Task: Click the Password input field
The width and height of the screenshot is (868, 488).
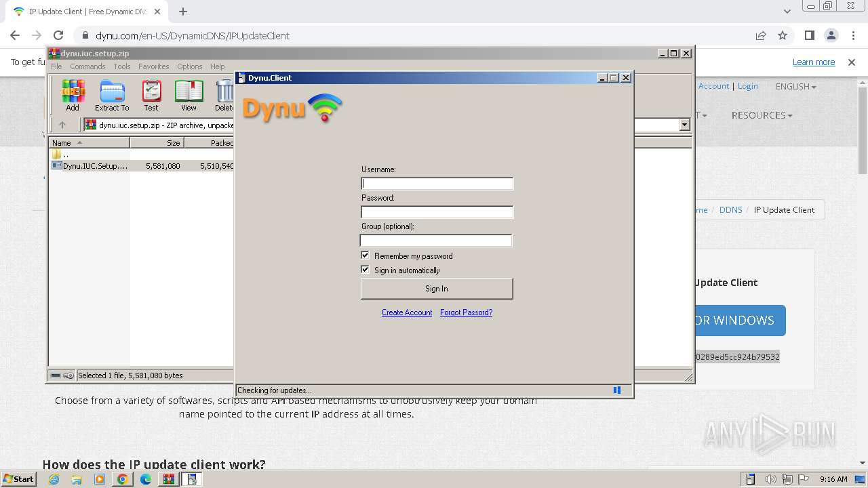Action: (437, 212)
